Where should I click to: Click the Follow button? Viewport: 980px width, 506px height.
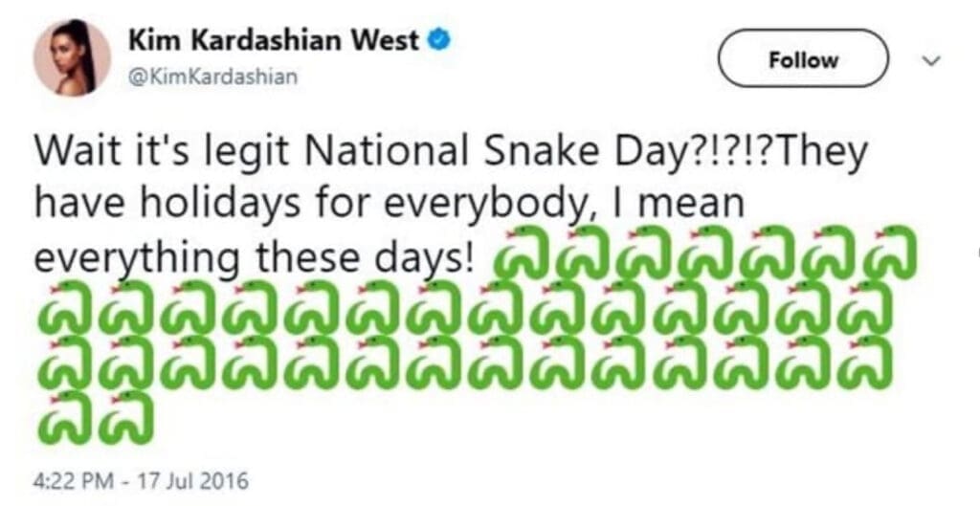coord(803,58)
